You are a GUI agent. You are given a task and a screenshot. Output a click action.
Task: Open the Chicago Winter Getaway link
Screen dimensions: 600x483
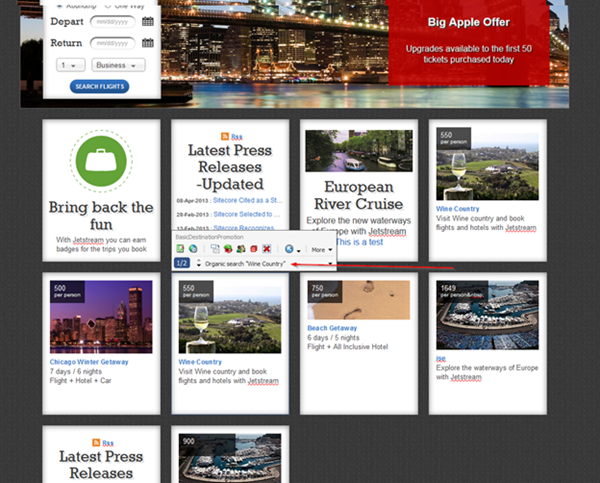click(89, 362)
